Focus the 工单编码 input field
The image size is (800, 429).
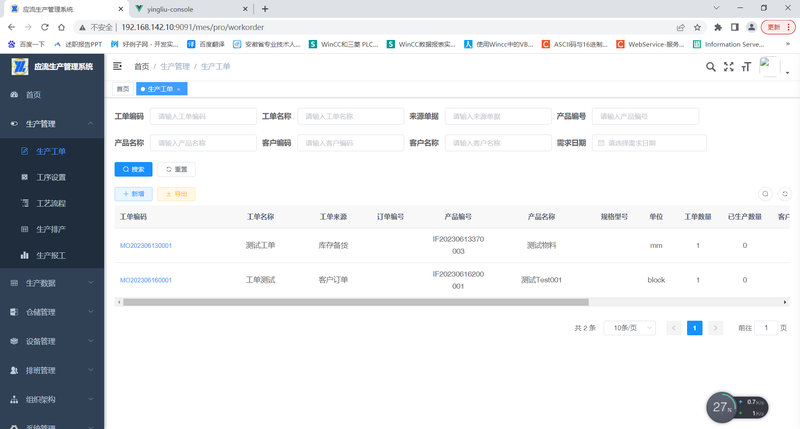click(x=203, y=116)
